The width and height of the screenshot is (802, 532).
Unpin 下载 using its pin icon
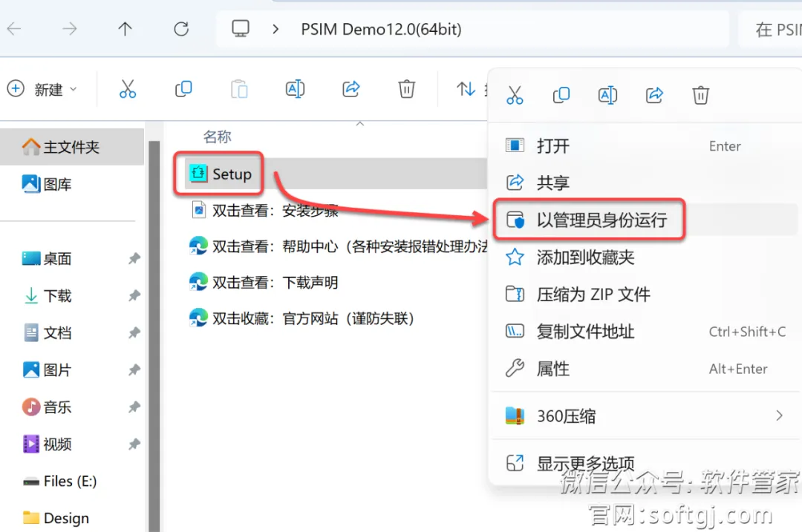coord(134,295)
